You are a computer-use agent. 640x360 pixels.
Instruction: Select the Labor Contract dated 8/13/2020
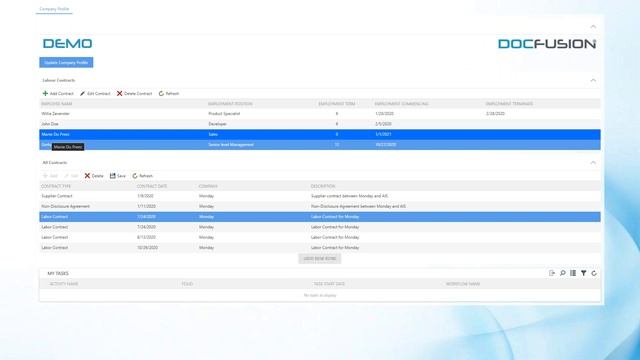[320, 237]
